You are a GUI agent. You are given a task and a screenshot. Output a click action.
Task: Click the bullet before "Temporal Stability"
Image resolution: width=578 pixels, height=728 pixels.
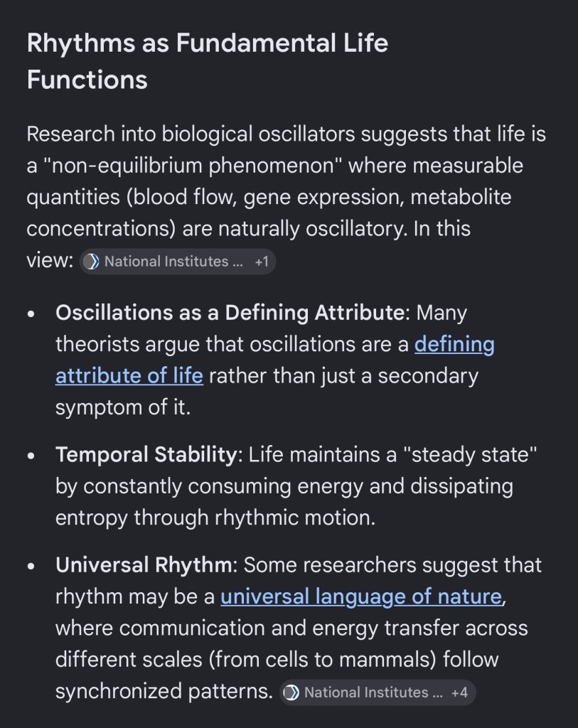coord(31,456)
